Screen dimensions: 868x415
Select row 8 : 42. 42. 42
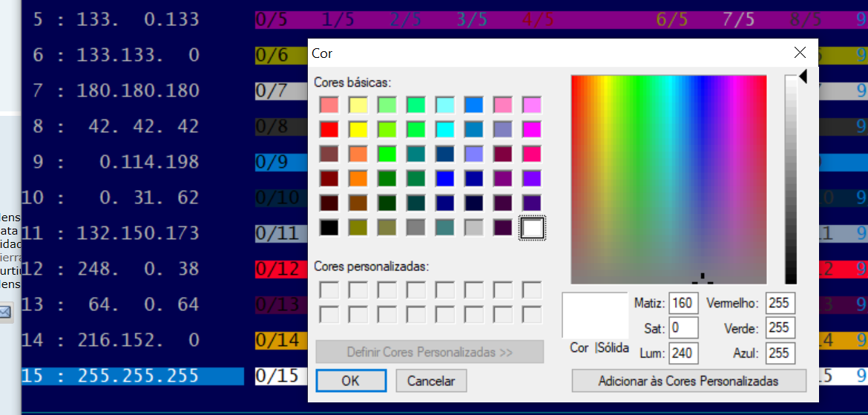[116, 126]
